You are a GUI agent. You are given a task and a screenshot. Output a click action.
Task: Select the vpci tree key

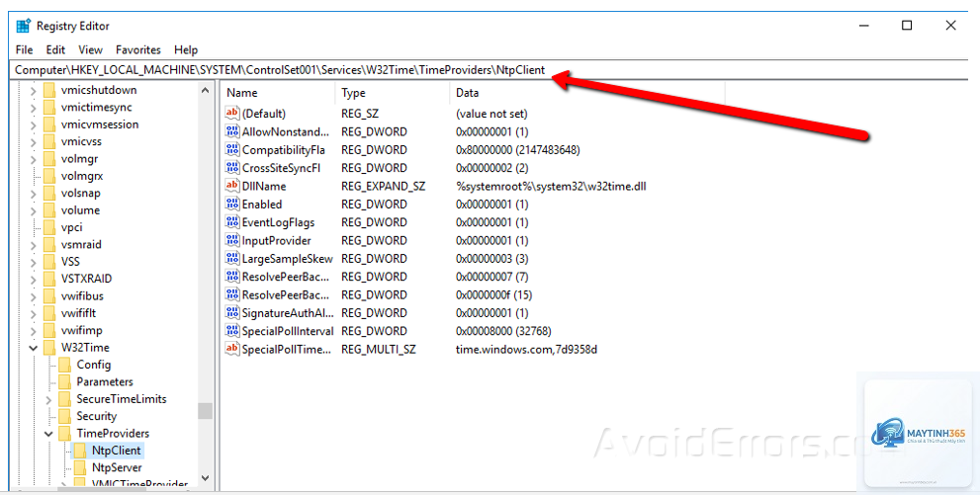[71, 227]
